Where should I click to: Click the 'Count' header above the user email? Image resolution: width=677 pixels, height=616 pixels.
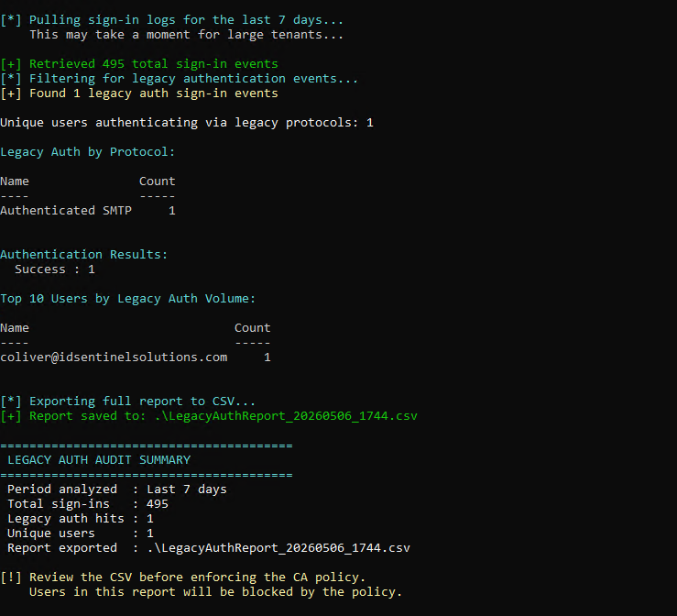tap(253, 328)
